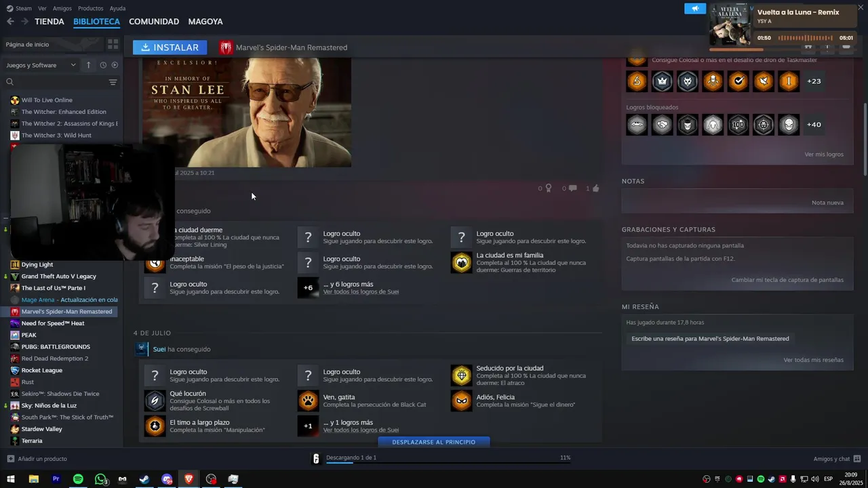Select 'Stardew Valley' in library list
Viewport: 868px width, 488px height.
click(x=42, y=429)
